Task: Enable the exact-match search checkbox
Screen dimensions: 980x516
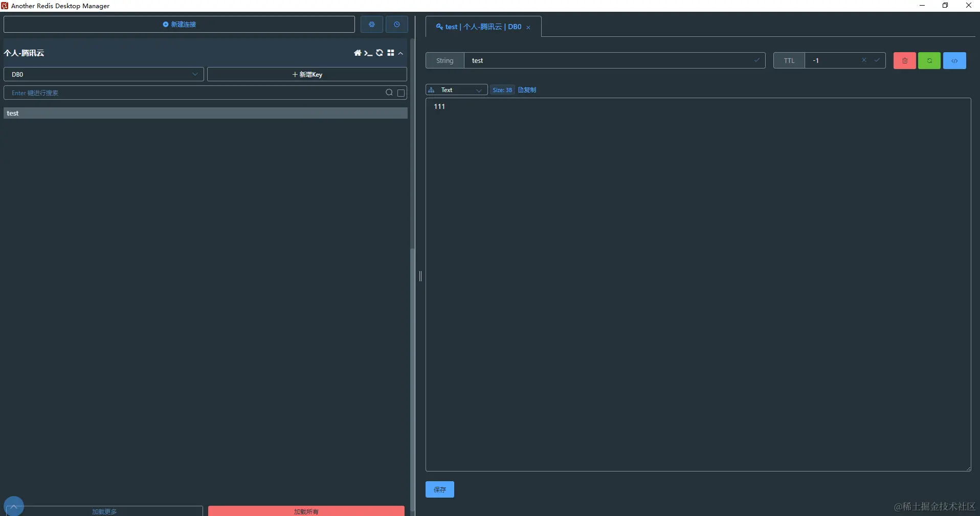Action: [x=401, y=93]
